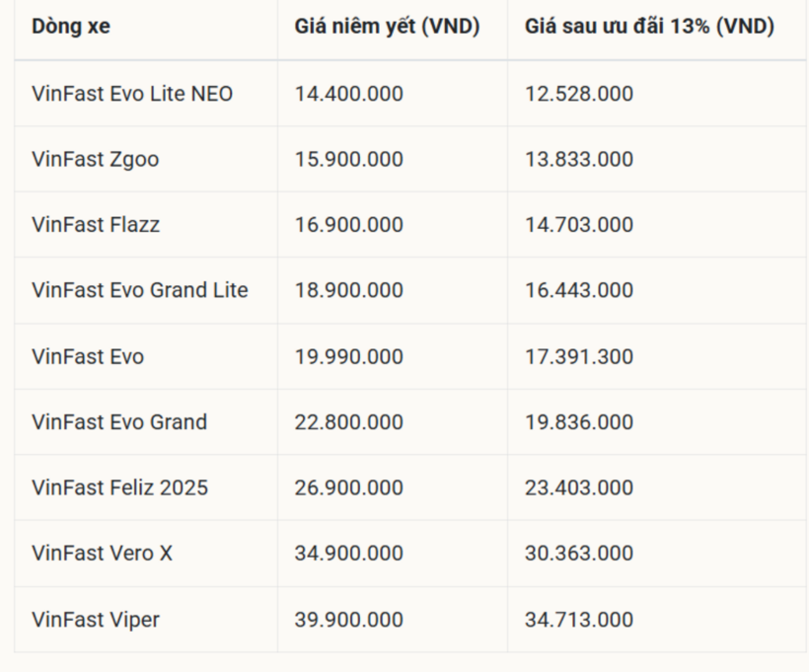Select the 15.900.000 price cell
The width and height of the screenshot is (809, 672).
click(x=348, y=160)
